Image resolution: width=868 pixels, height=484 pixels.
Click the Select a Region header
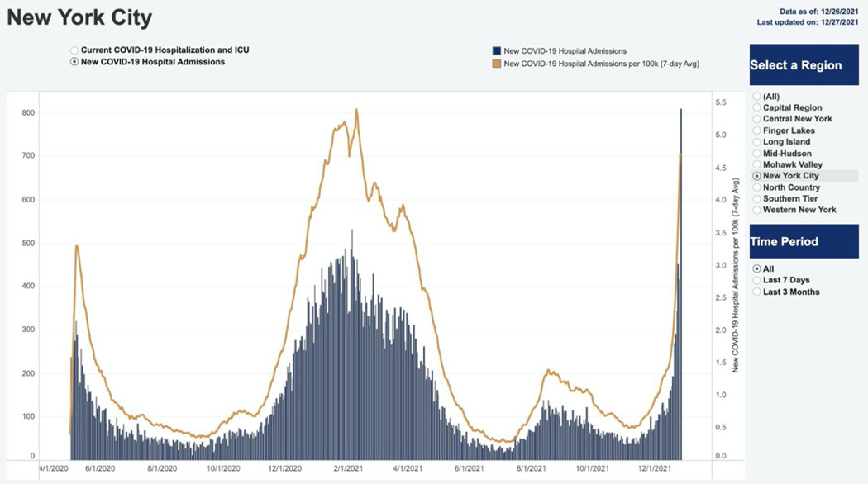coord(804,64)
